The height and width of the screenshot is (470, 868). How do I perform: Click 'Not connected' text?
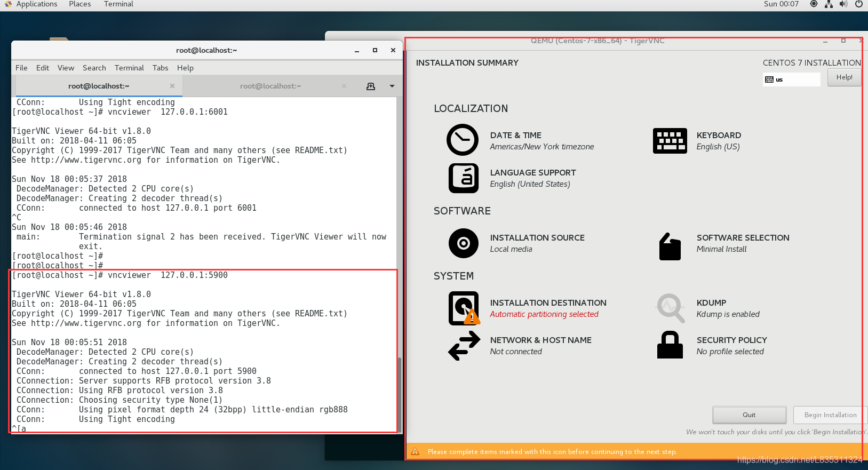pyautogui.click(x=516, y=352)
